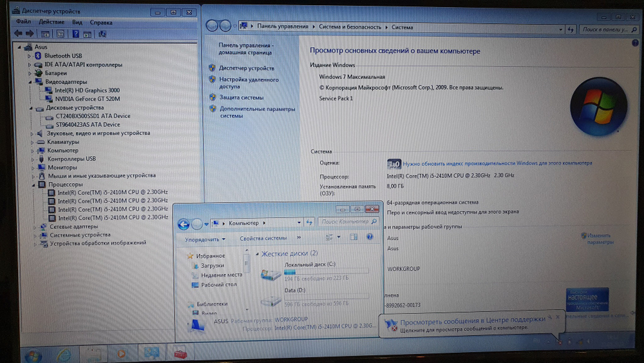This screenshot has width=644, height=363.
Task: Click the Bluetooth USB icon
Action: click(x=38, y=55)
